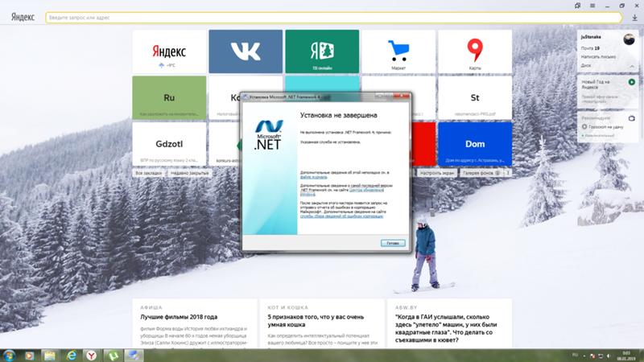Click the Готово button in the .NET installer
Viewport: 644px width, 362px height.
point(393,243)
